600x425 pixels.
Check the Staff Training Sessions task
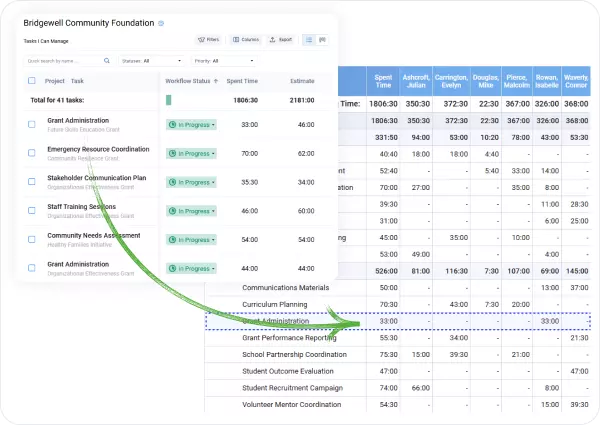32,210
